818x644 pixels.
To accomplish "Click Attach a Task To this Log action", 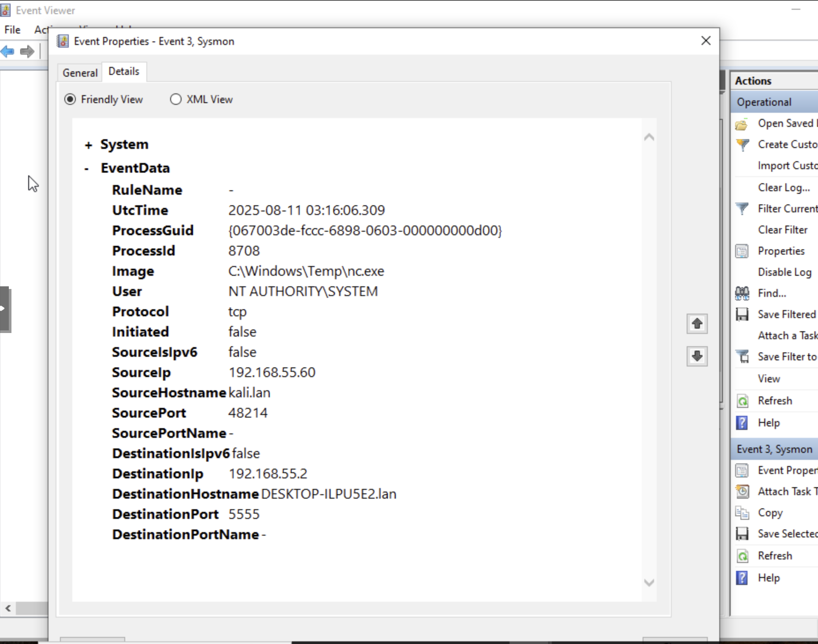I will (x=788, y=336).
